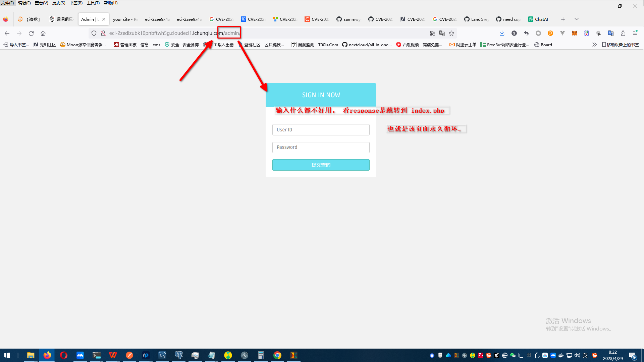Go to browser home page

click(43, 33)
